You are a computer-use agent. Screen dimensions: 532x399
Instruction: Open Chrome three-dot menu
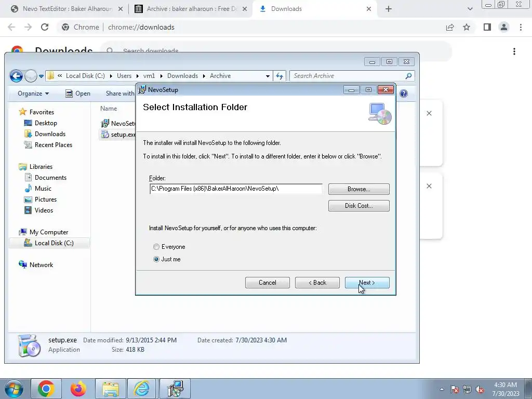[x=521, y=27]
